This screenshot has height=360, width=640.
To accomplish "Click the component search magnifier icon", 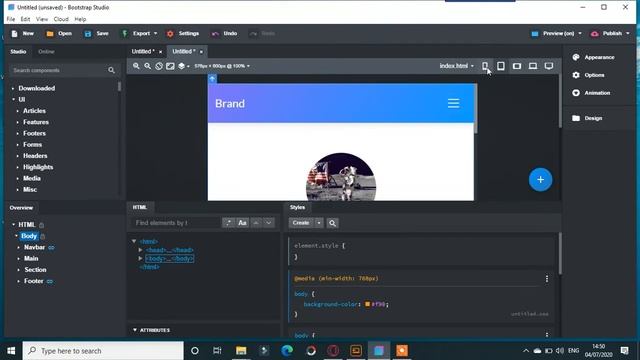I will pyautogui.click(x=111, y=70).
